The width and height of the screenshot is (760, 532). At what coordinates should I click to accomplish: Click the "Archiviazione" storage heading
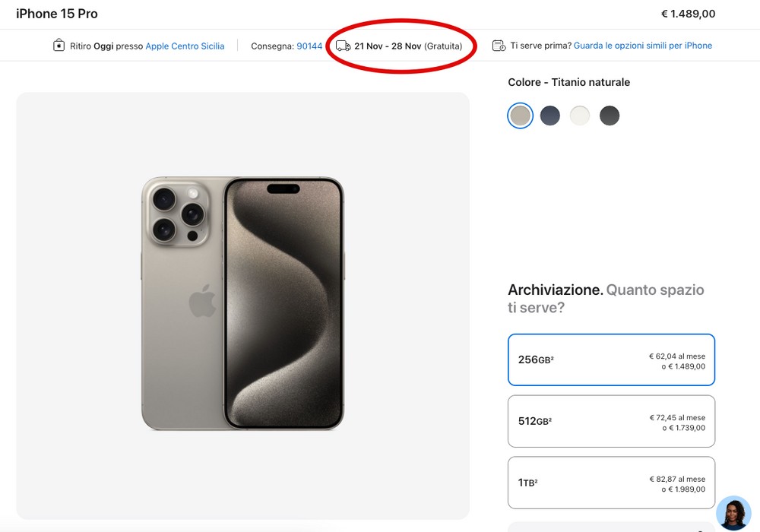point(555,290)
